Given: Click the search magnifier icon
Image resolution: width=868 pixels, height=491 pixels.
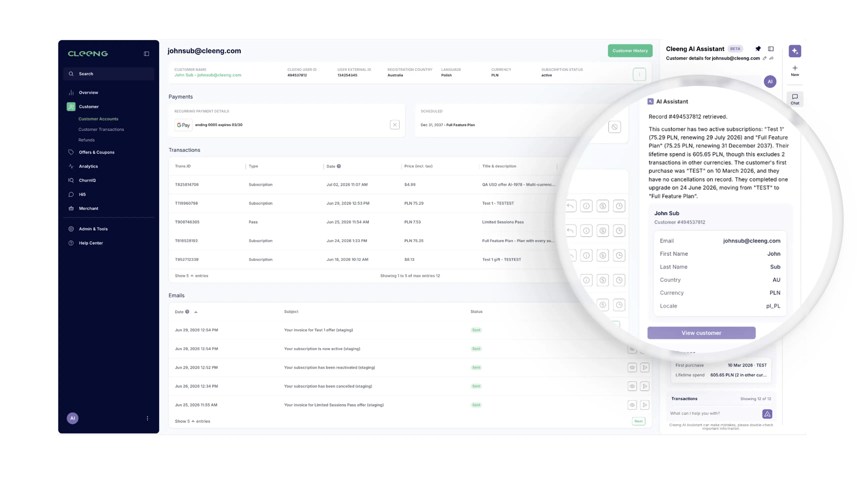Looking at the screenshot, I should (71, 74).
